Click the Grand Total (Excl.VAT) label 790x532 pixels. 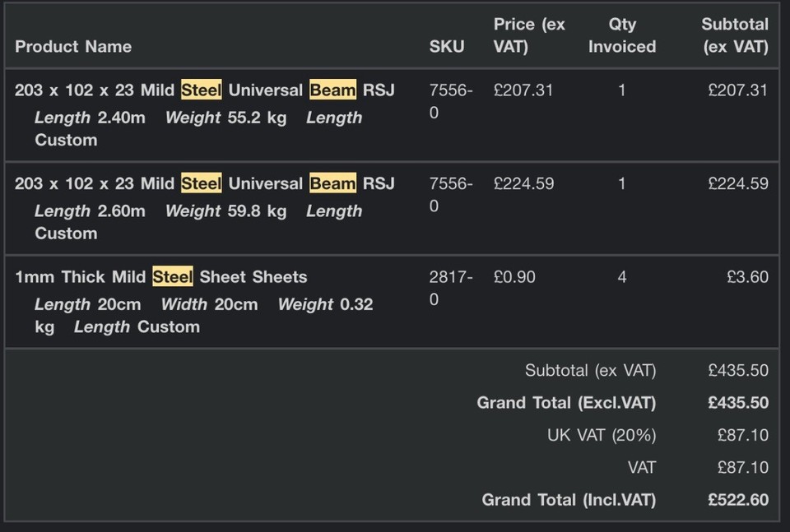[566, 403]
